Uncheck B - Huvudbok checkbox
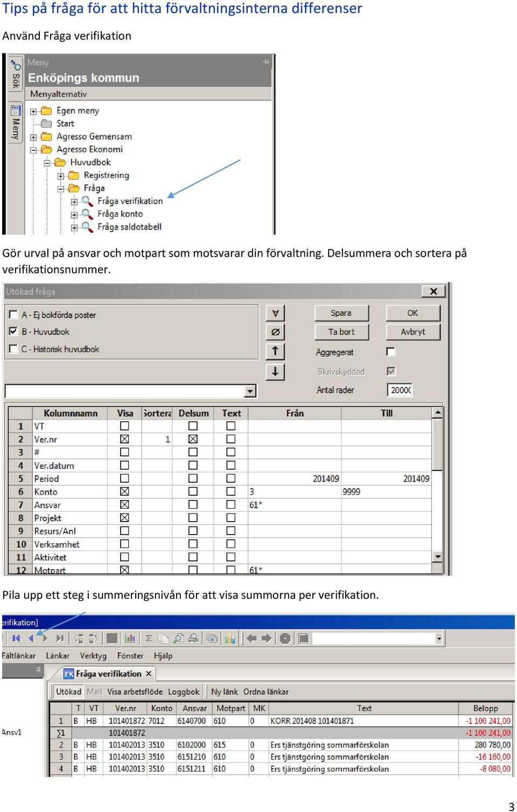The image size is (517, 812). point(13,331)
